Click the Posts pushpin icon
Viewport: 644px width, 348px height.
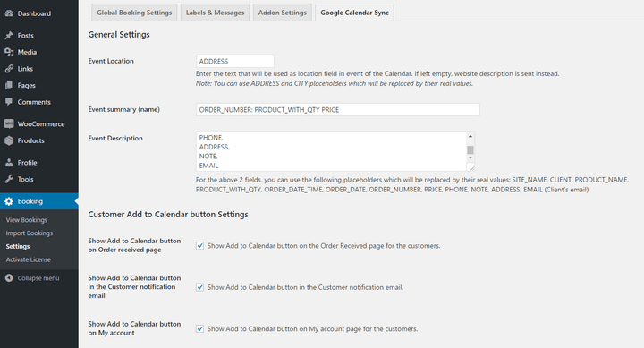[x=9, y=35]
